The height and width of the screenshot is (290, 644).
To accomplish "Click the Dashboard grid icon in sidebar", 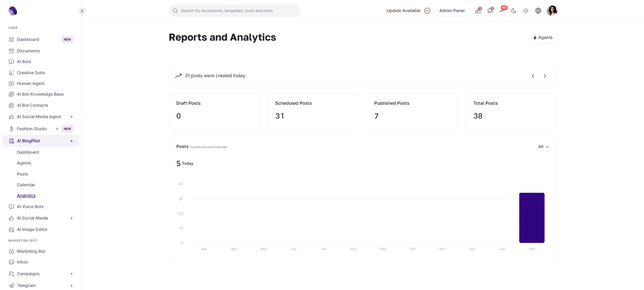I will pos(11,40).
